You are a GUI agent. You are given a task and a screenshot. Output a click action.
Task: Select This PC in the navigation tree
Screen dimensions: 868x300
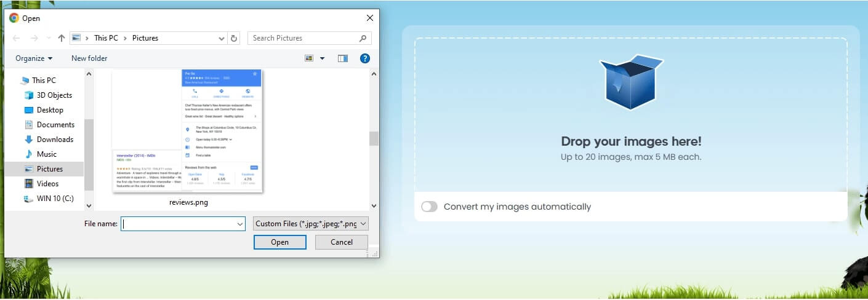click(x=44, y=81)
